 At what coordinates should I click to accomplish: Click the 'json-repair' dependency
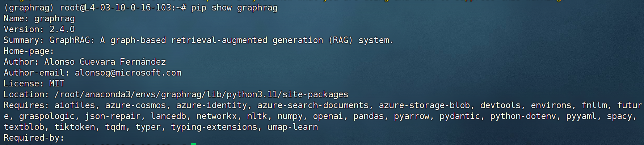(113, 116)
